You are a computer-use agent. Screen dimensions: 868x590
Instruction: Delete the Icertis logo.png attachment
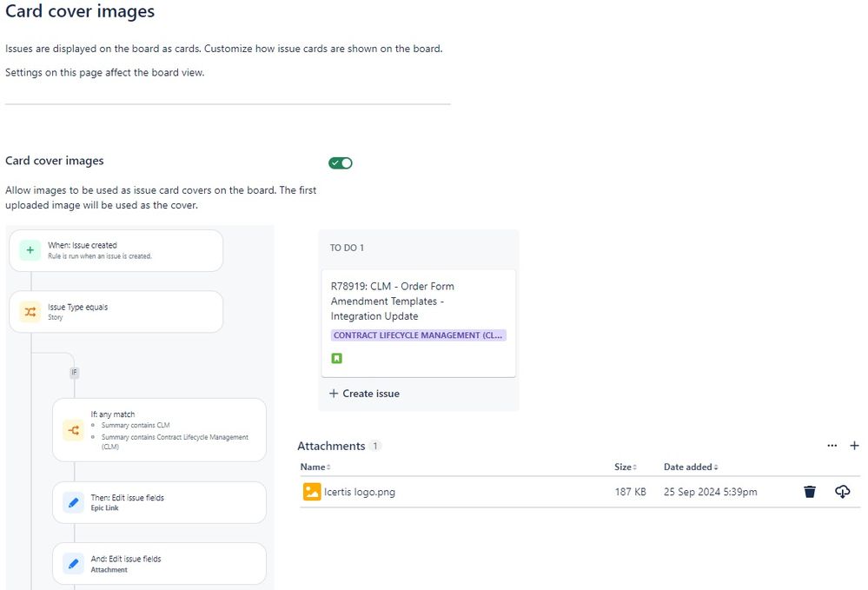pyautogui.click(x=810, y=492)
